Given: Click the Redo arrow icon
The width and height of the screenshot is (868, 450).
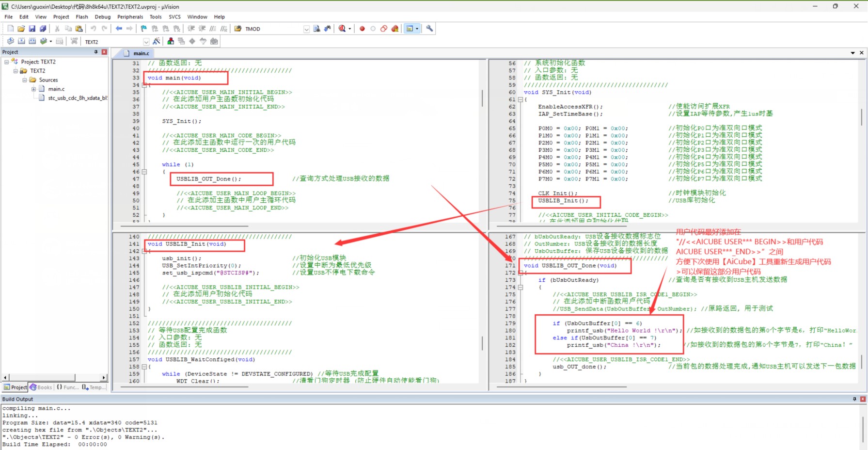Looking at the screenshot, I should pos(104,29).
